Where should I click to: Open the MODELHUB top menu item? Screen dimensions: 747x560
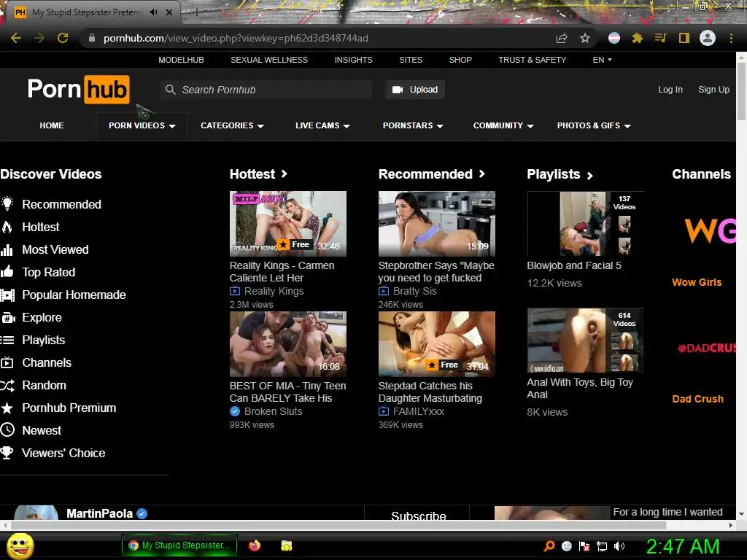coord(181,60)
